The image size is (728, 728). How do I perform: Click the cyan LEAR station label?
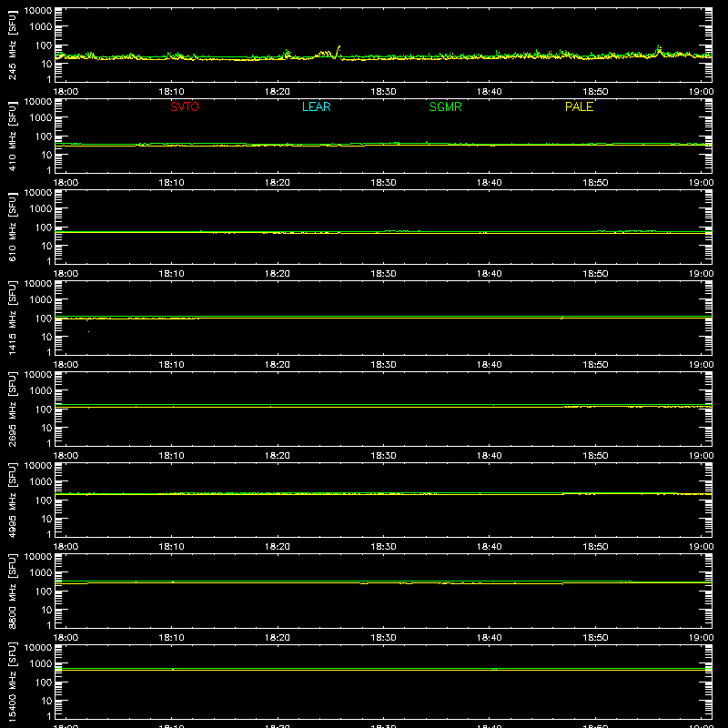pyautogui.click(x=316, y=106)
